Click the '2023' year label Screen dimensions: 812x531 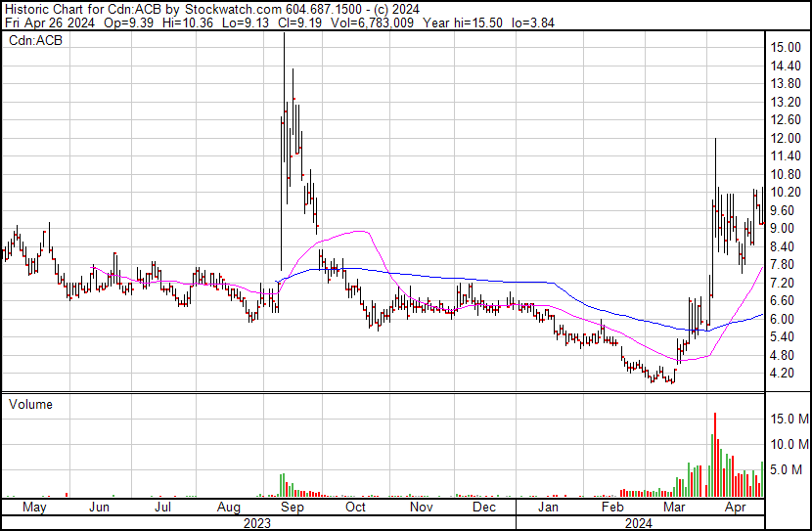(257, 523)
